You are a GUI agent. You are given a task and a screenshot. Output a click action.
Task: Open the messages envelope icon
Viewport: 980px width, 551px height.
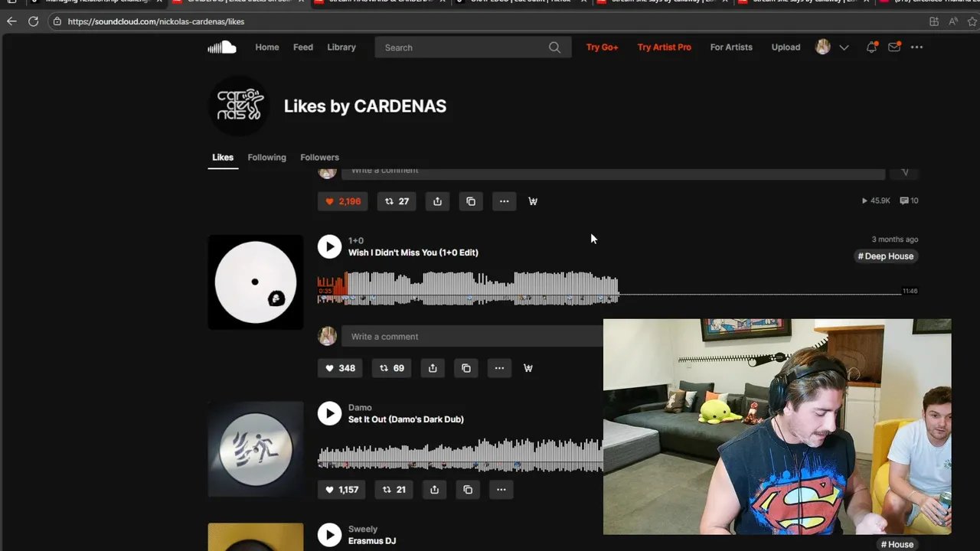[x=893, y=47]
